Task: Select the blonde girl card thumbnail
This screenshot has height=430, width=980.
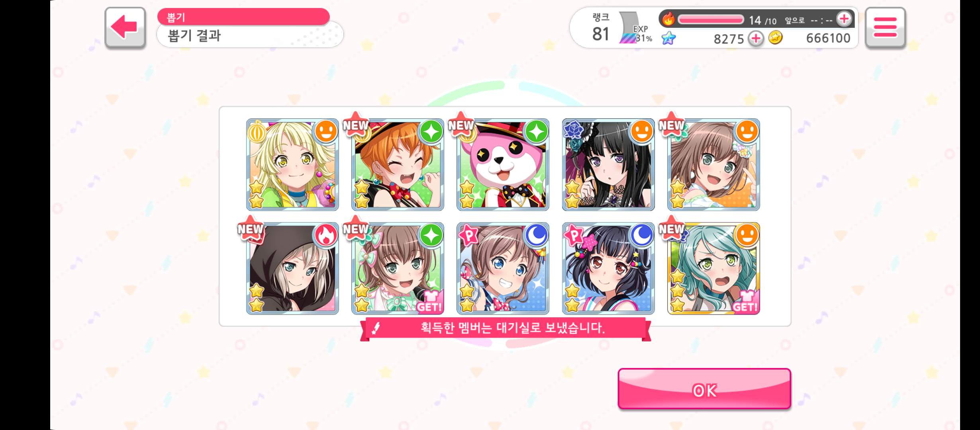Action: tap(292, 164)
